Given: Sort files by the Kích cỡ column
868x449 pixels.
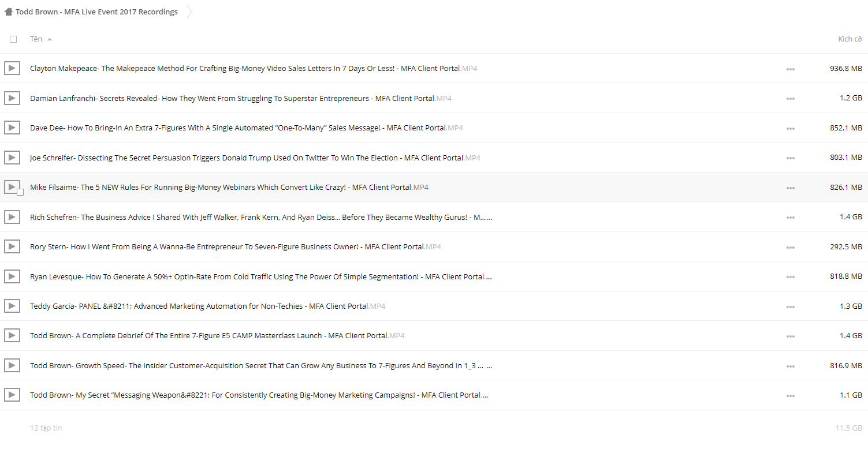Looking at the screenshot, I should click(x=850, y=39).
